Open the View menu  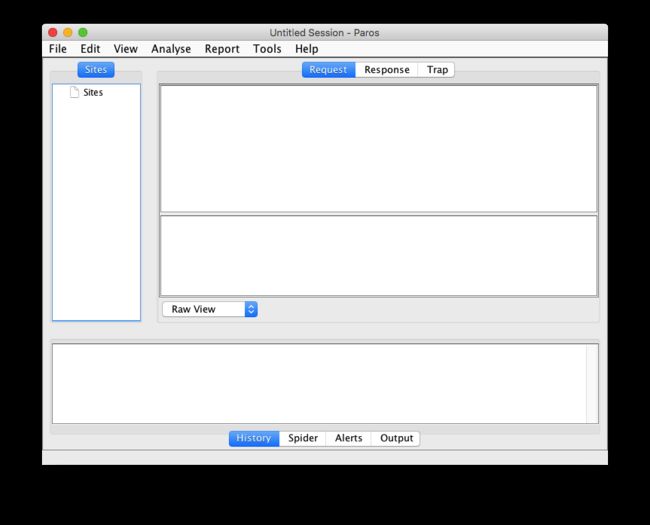pyautogui.click(x=126, y=49)
